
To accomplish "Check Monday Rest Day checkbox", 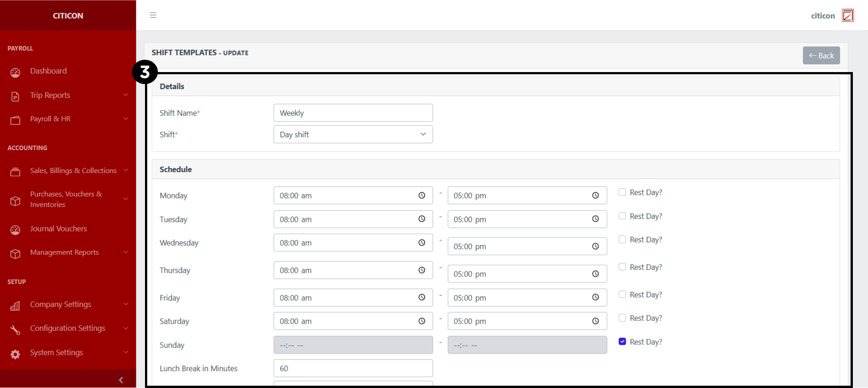I will pos(622,192).
